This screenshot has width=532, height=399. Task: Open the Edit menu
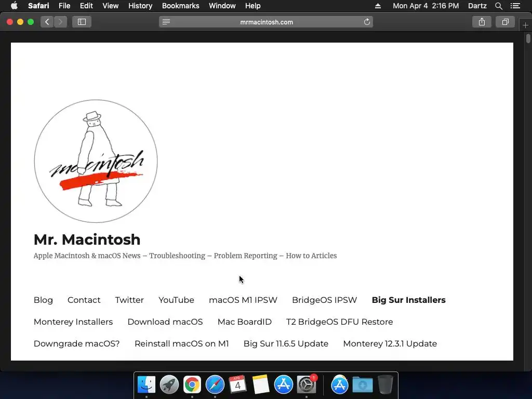[x=86, y=6]
